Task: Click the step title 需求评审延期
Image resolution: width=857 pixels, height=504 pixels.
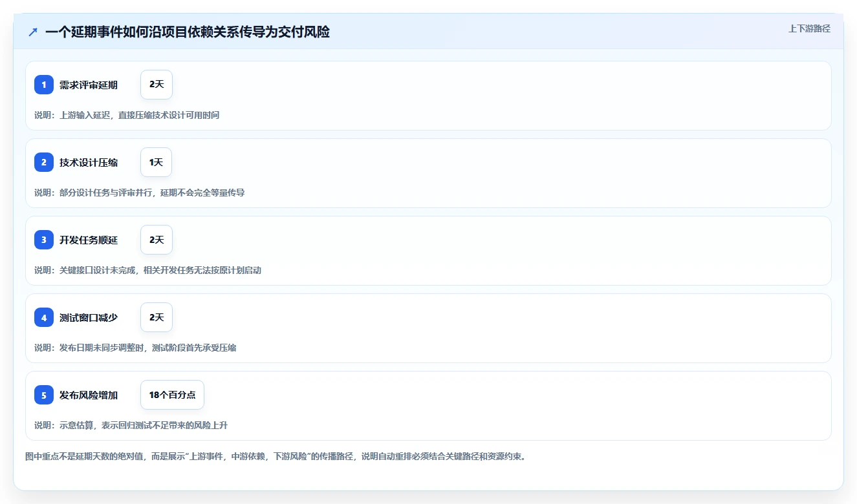Action: [x=89, y=85]
